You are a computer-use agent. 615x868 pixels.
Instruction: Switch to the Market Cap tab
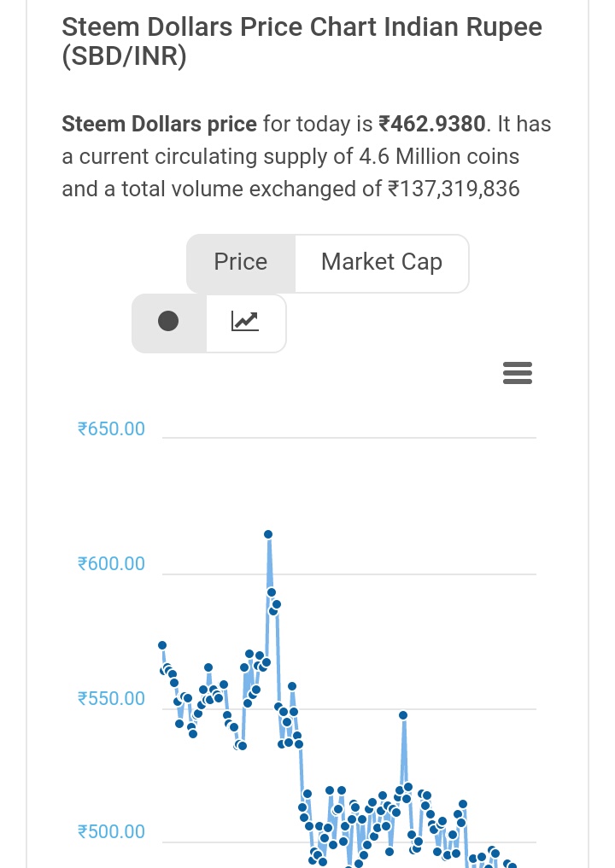382,263
